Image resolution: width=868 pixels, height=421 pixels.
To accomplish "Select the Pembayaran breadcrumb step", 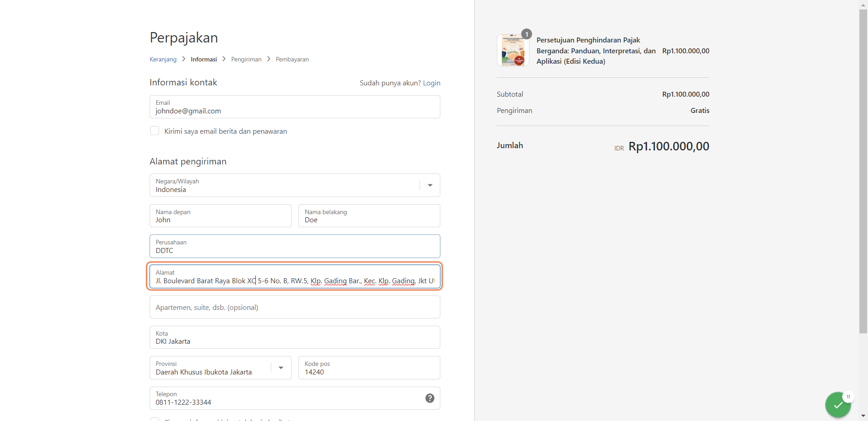I will [292, 59].
